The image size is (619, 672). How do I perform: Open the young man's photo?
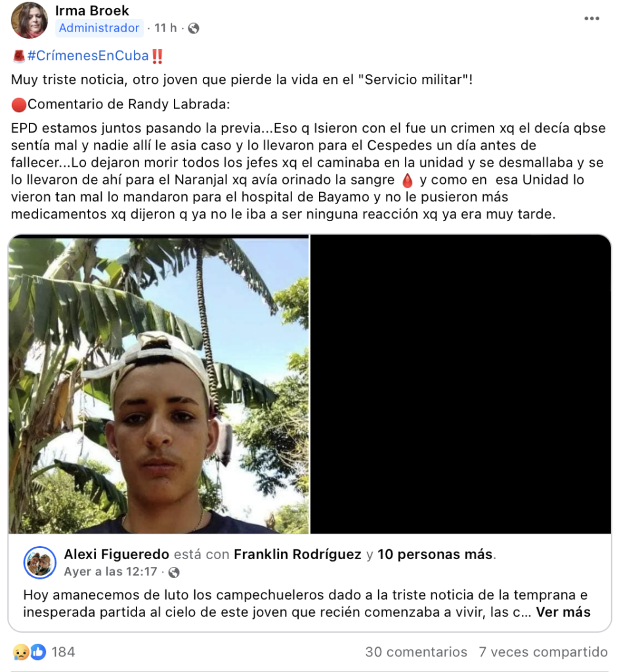click(159, 384)
